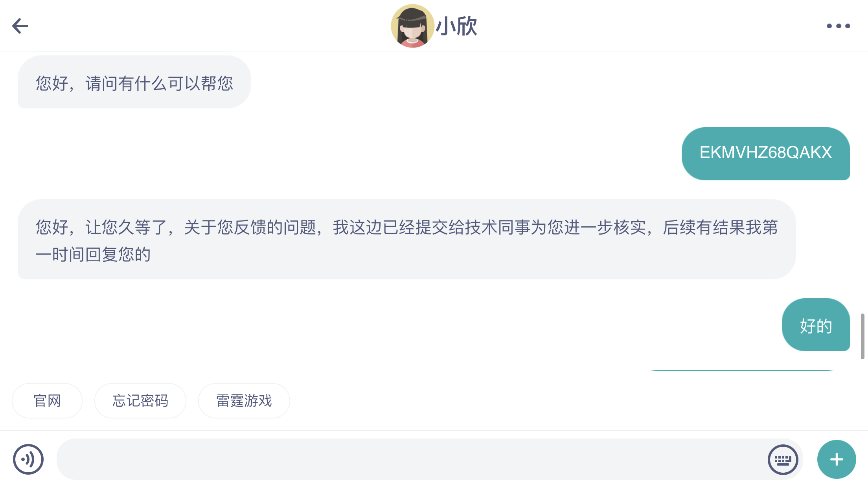Activate the voice input icon
The height and width of the screenshot is (488, 868).
click(x=28, y=459)
